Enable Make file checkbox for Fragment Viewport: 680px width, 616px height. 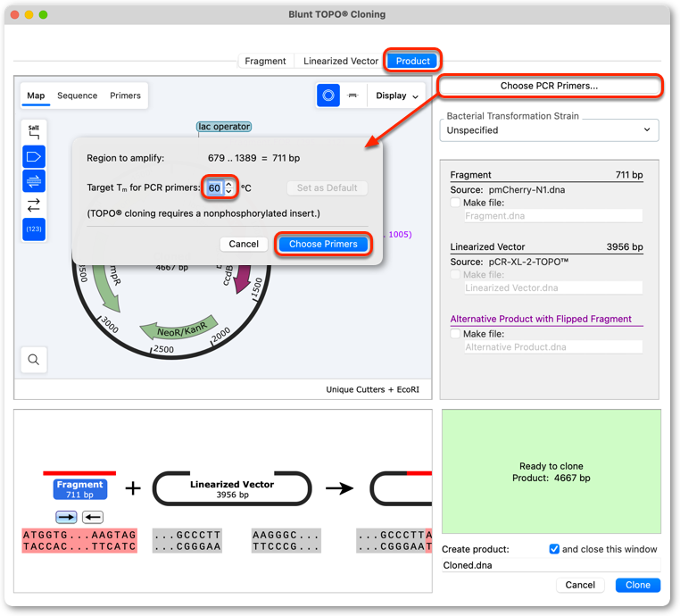pos(455,203)
